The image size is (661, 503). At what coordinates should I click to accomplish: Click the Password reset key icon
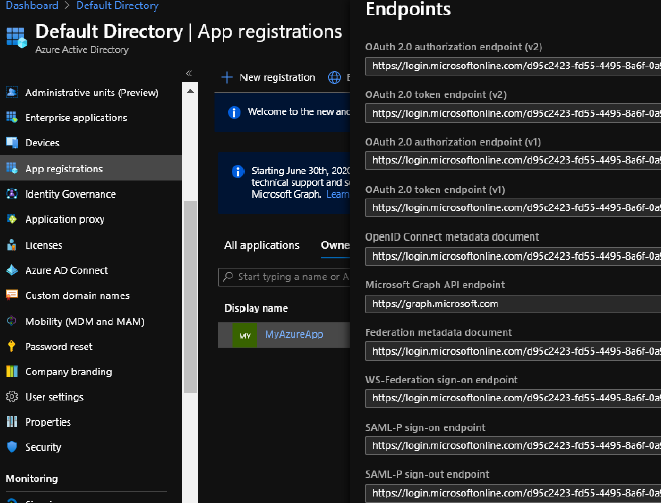coord(13,346)
